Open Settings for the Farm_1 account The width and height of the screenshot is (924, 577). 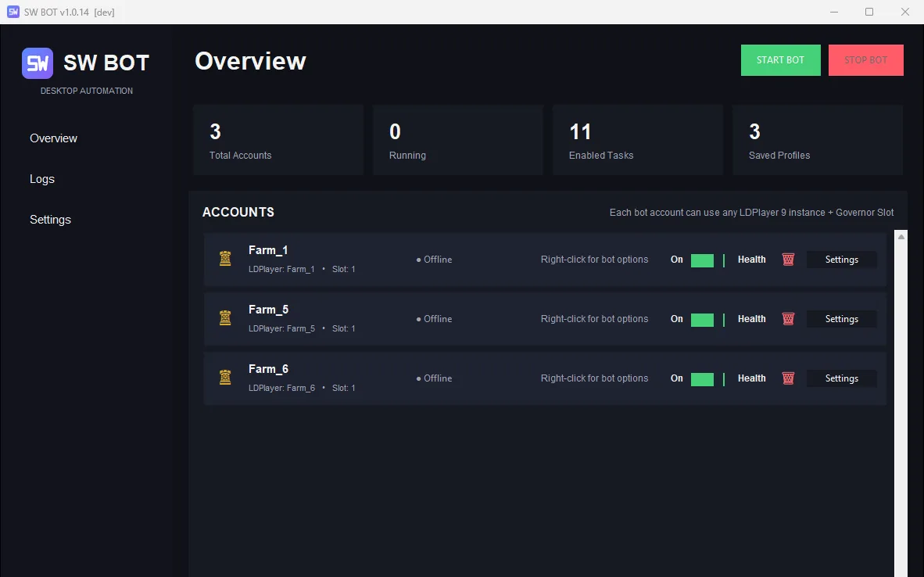(x=841, y=260)
